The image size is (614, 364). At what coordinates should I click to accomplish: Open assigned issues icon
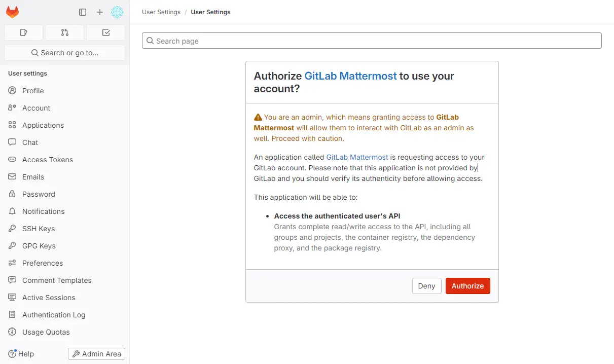(23, 32)
